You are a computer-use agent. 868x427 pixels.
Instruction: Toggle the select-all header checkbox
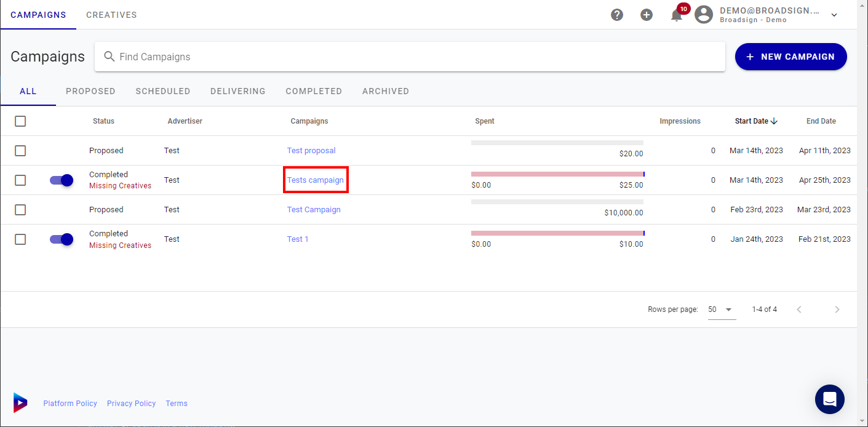tap(20, 121)
